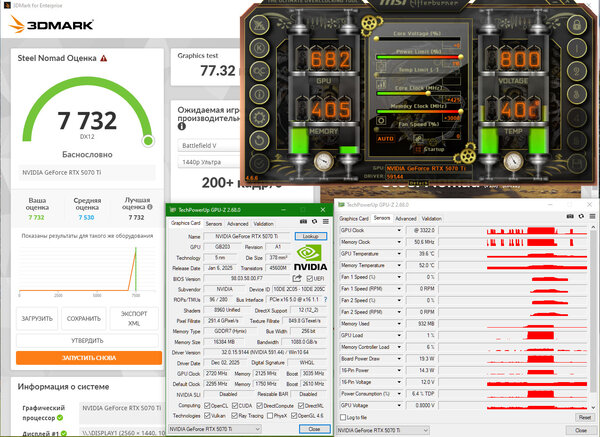Viewport: 600px width, 437px height.
Task: Toggle the CUDA checkbox
Action: pyautogui.click(x=235, y=405)
